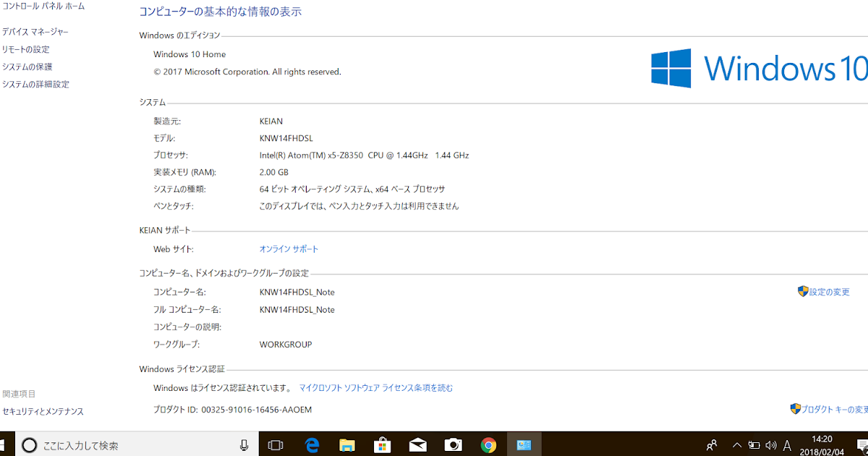
Task: Select the active System control panel taskbar icon
Action: [x=524, y=445]
